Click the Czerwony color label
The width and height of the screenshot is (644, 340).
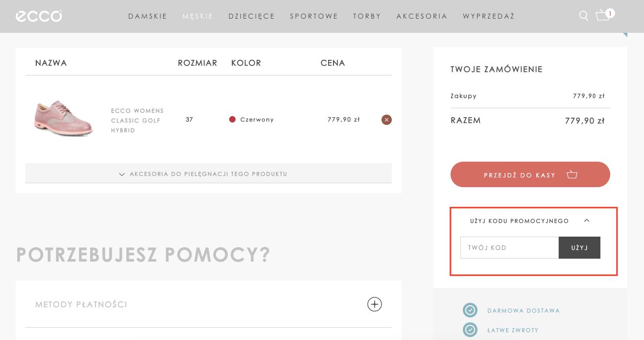257,120
